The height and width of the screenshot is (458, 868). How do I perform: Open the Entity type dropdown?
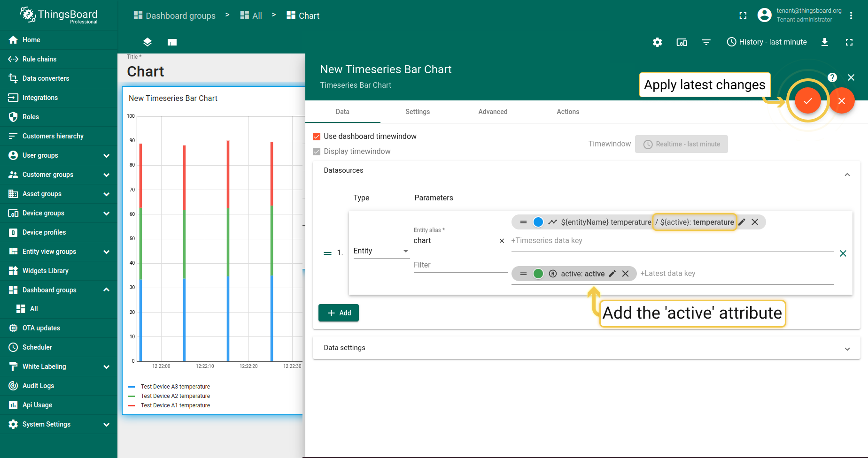pos(381,251)
